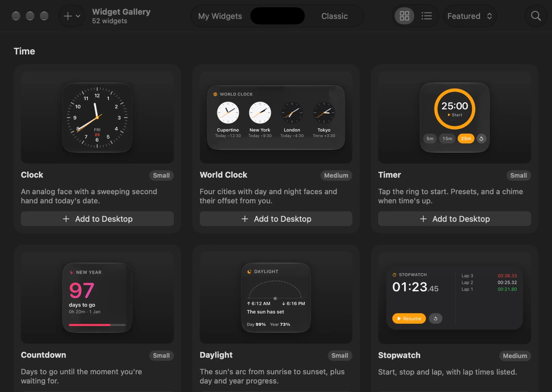Click the Timer card title
This screenshot has width=552, height=392.
pos(389,175)
